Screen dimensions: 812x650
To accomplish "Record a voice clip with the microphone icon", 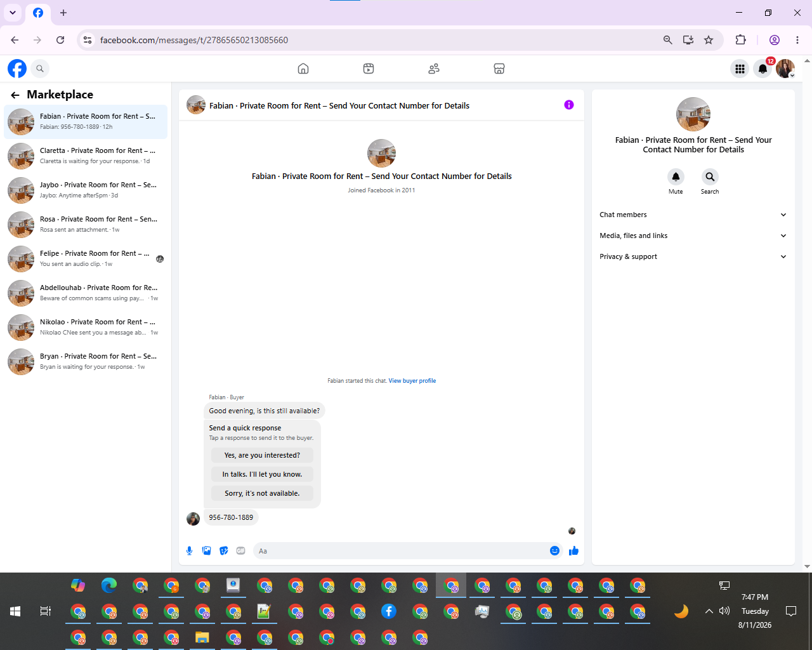I will [189, 551].
